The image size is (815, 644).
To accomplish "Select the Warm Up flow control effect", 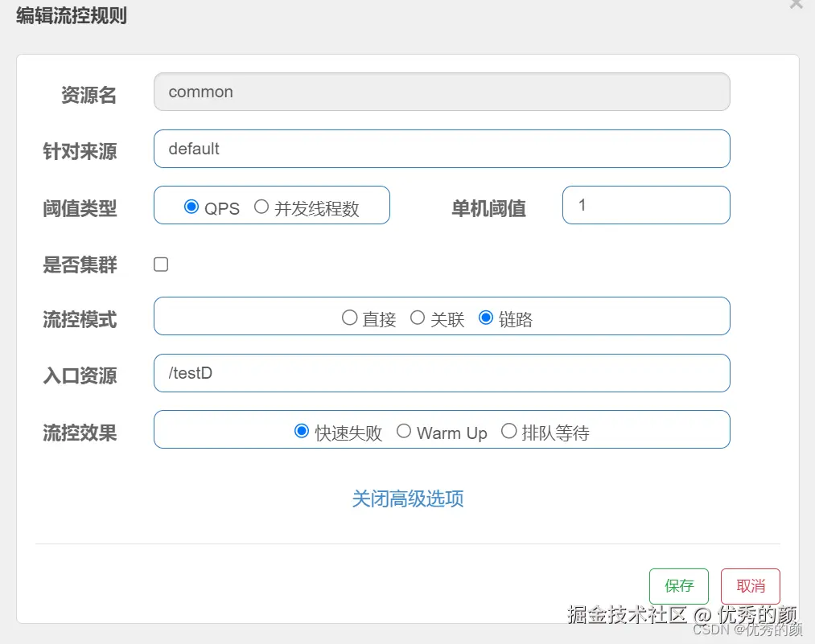I will [404, 431].
